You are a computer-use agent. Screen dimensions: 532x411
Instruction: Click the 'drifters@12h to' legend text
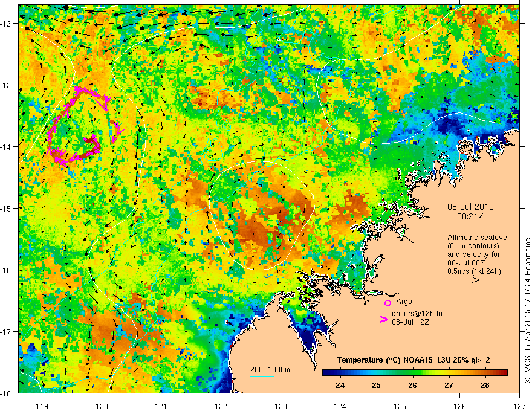coord(417,313)
